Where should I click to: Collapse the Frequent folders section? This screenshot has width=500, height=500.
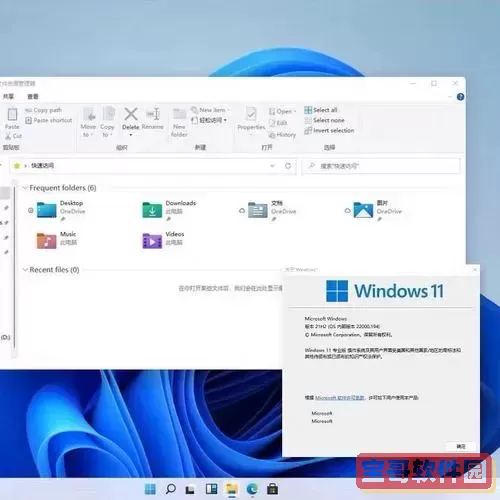[x=25, y=188]
